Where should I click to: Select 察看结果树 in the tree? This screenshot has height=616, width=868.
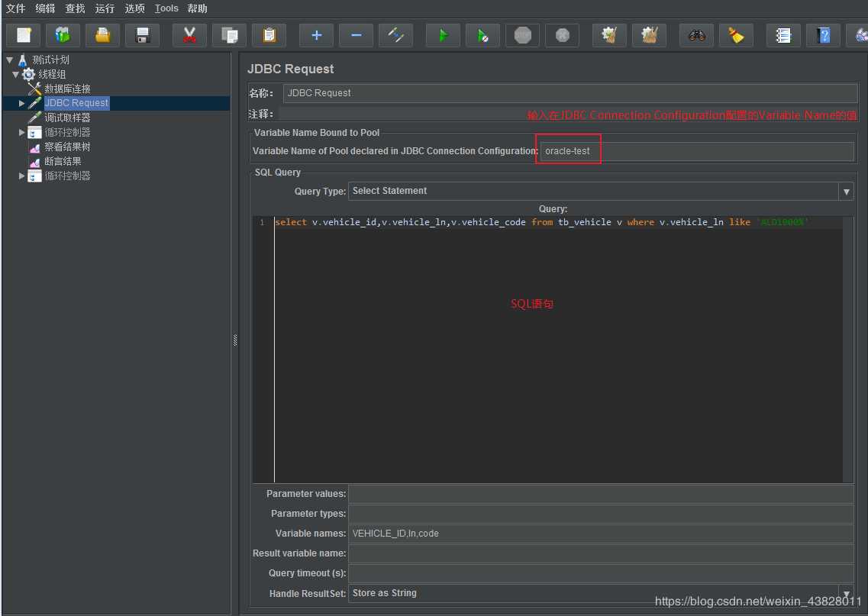tap(67, 147)
